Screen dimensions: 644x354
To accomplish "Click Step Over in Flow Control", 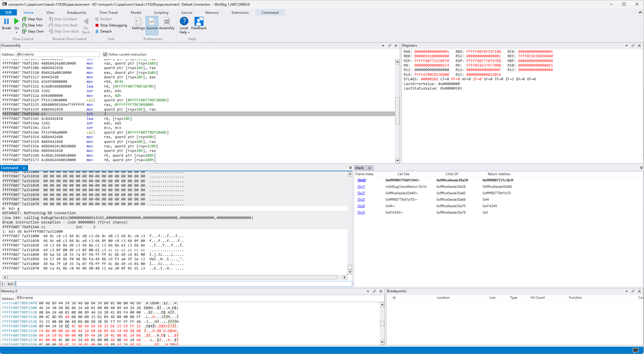I will click(x=33, y=31).
